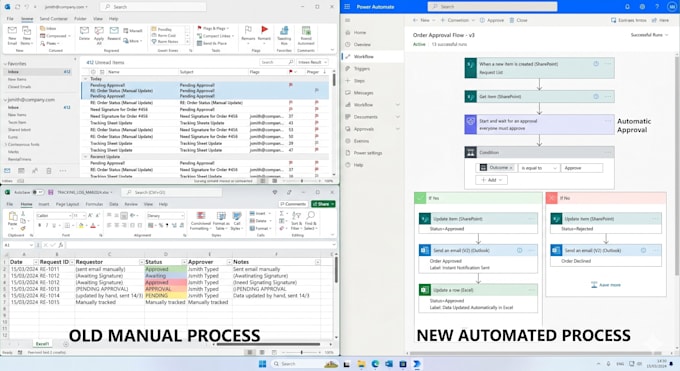Click the Excel font color button

93,225
